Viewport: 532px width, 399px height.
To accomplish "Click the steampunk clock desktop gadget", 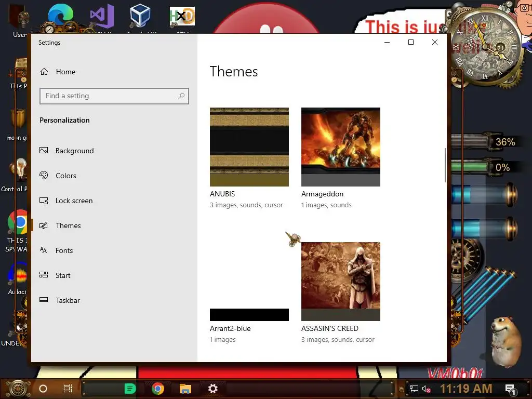I will click(485, 46).
